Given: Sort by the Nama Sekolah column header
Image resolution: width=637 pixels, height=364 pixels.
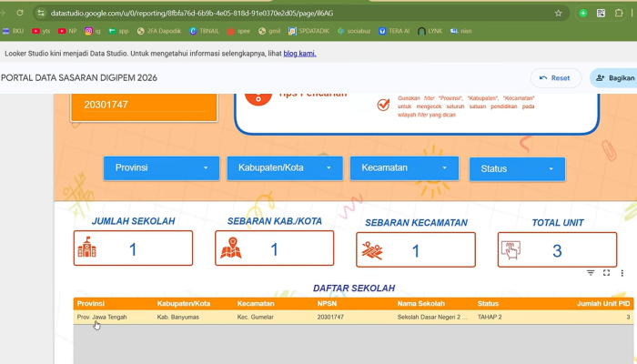Looking at the screenshot, I should pyautogui.click(x=420, y=303).
